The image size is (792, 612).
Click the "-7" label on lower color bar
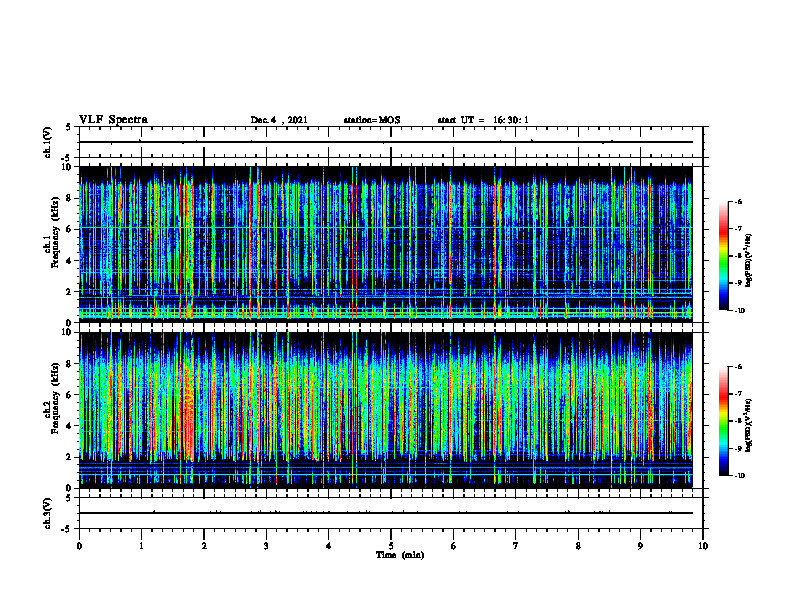pos(738,393)
